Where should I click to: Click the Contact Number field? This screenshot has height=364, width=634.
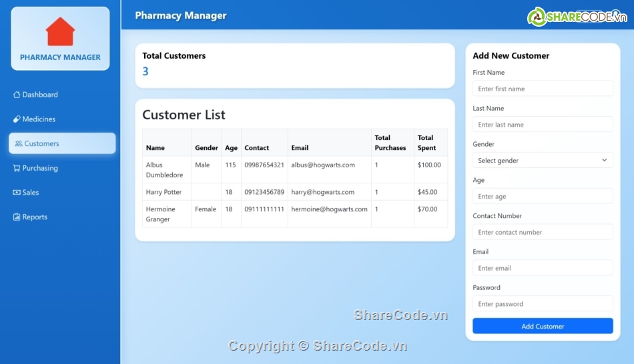(543, 233)
